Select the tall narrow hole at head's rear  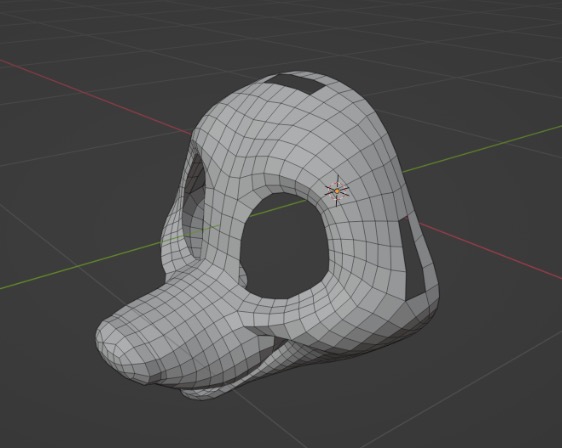412,258
